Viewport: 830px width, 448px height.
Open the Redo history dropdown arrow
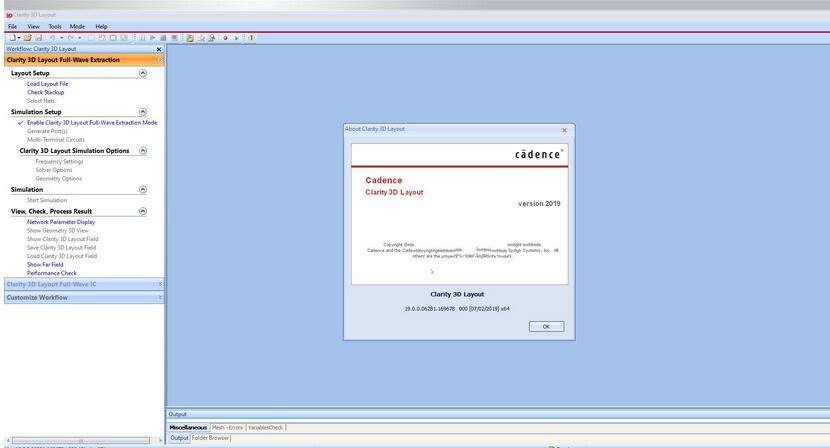pos(80,38)
